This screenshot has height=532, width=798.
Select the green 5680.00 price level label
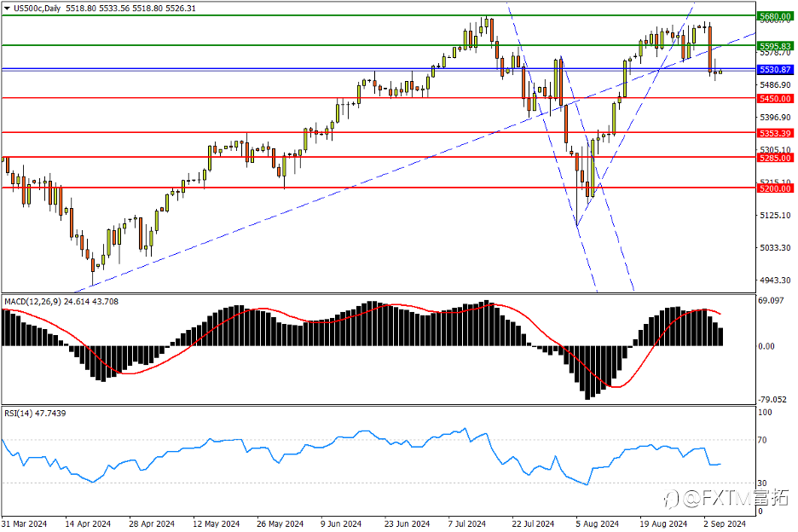(x=775, y=16)
